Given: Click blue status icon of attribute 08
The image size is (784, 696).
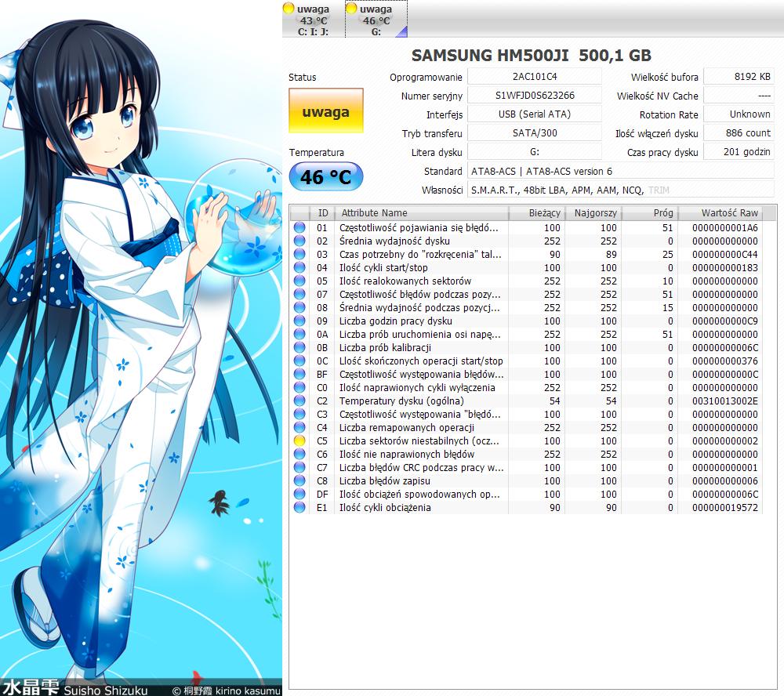Looking at the screenshot, I should click(x=299, y=307).
